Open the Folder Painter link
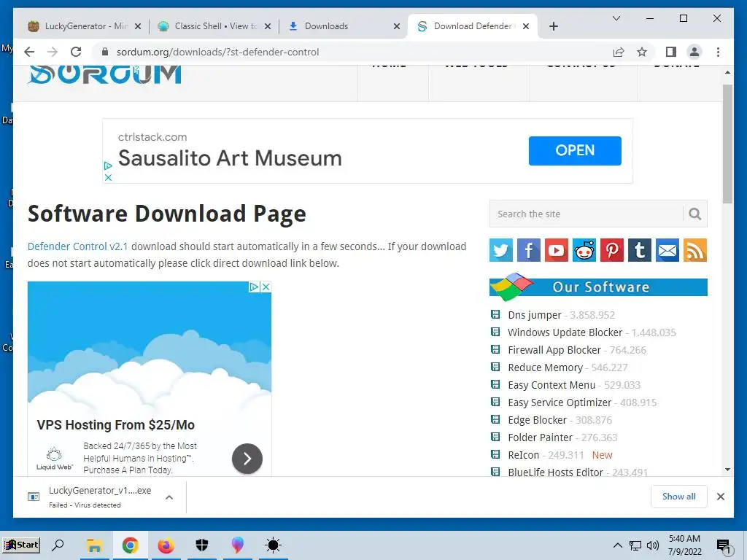Image resolution: width=747 pixels, height=560 pixels. [x=541, y=437]
